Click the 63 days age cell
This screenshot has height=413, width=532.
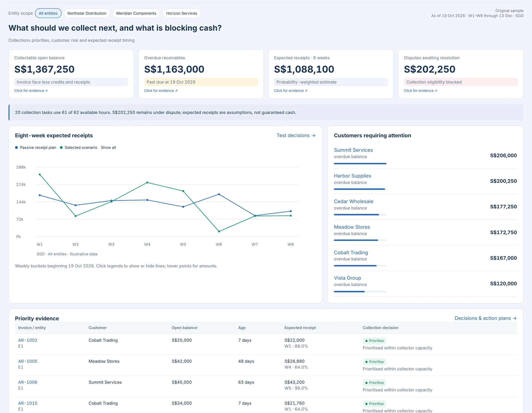point(246,382)
